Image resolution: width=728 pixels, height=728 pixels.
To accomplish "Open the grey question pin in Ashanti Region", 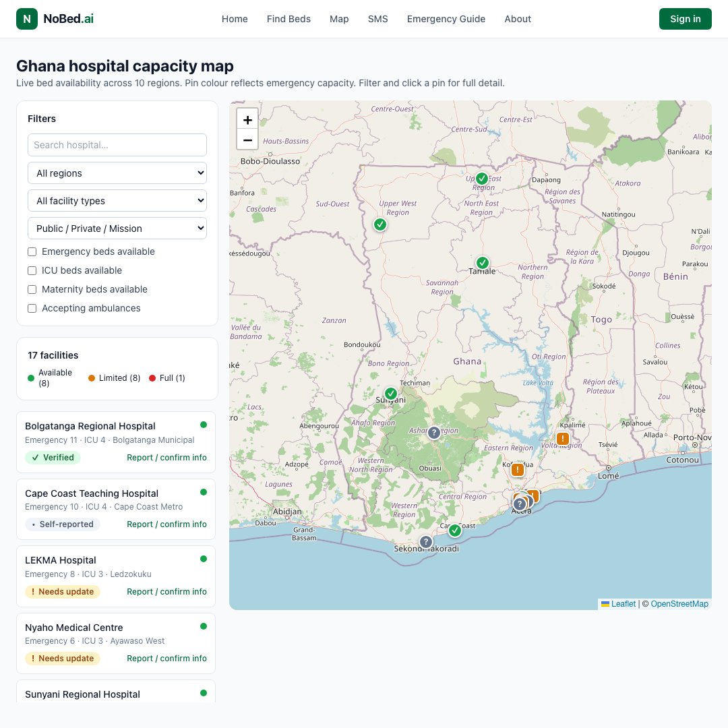I will pyautogui.click(x=433, y=433).
